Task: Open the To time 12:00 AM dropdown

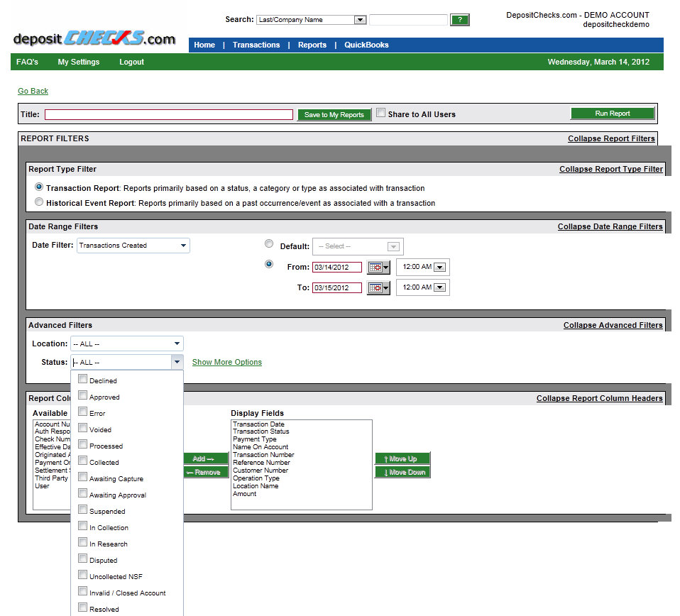Action: (x=423, y=287)
